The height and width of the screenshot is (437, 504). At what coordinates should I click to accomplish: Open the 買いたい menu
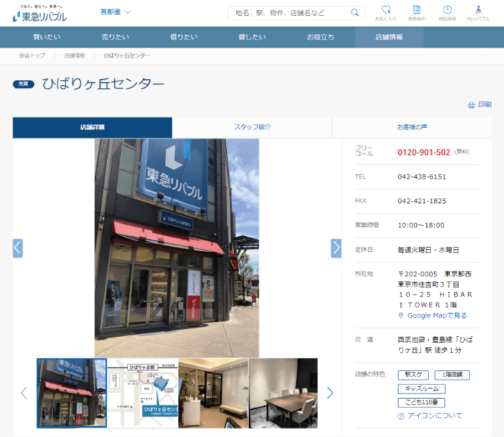(x=47, y=37)
